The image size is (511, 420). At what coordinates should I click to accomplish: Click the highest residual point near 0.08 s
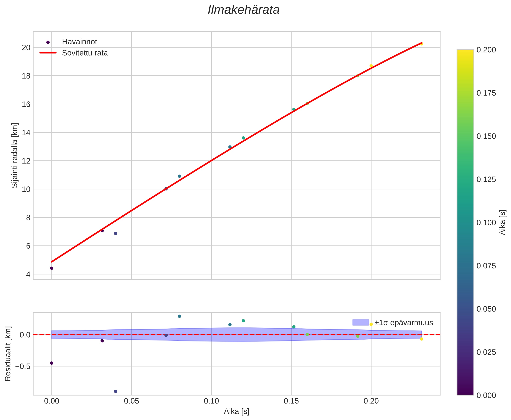click(179, 316)
